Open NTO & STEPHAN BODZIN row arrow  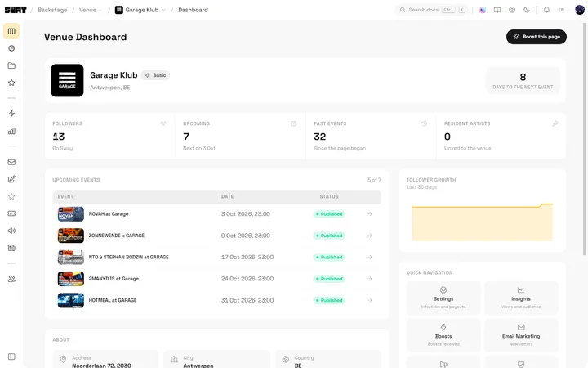coord(369,258)
